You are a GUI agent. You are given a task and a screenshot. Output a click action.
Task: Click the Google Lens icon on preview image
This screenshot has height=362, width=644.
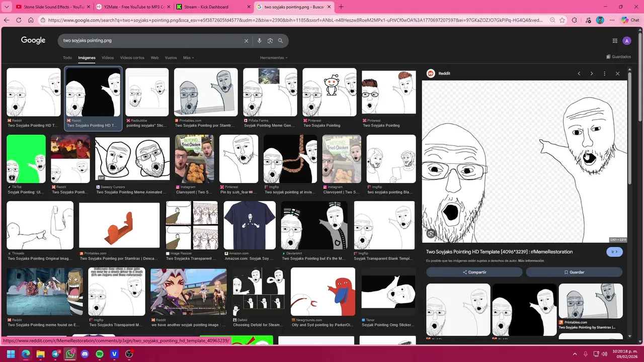pyautogui.click(x=431, y=233)
